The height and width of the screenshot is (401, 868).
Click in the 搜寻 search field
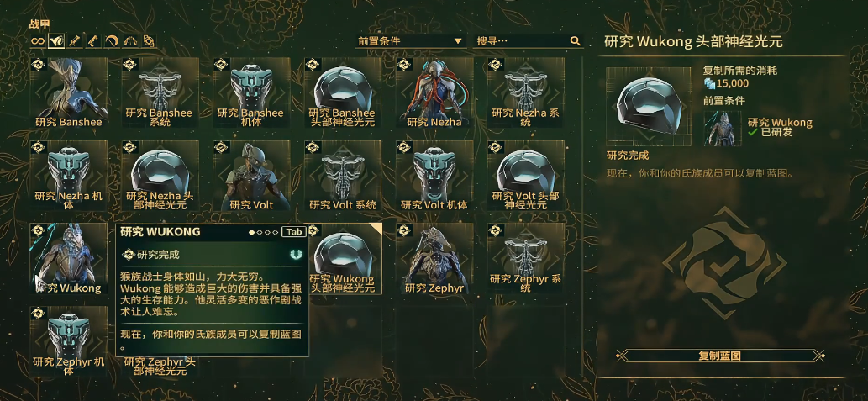pyautogui.click(x=528, y=41)
